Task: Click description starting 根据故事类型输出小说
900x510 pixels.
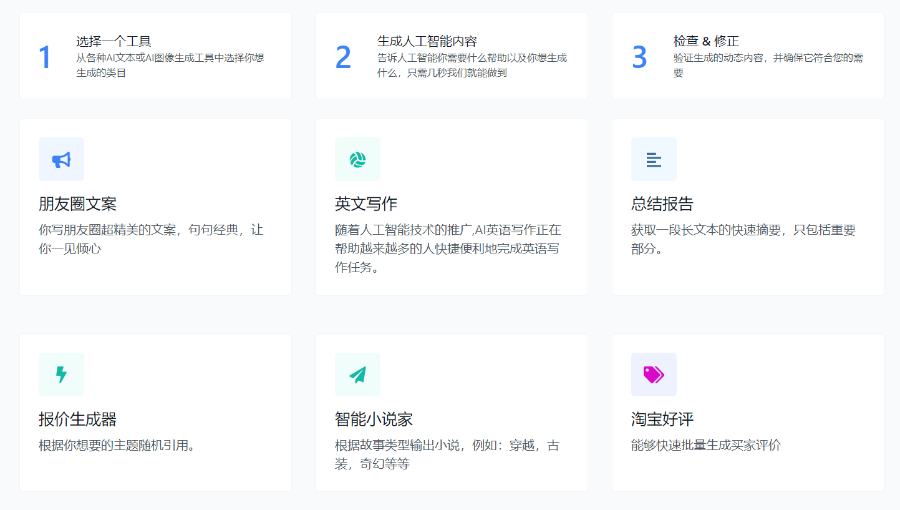Action: pyautogui.click(x=447, y=454)
